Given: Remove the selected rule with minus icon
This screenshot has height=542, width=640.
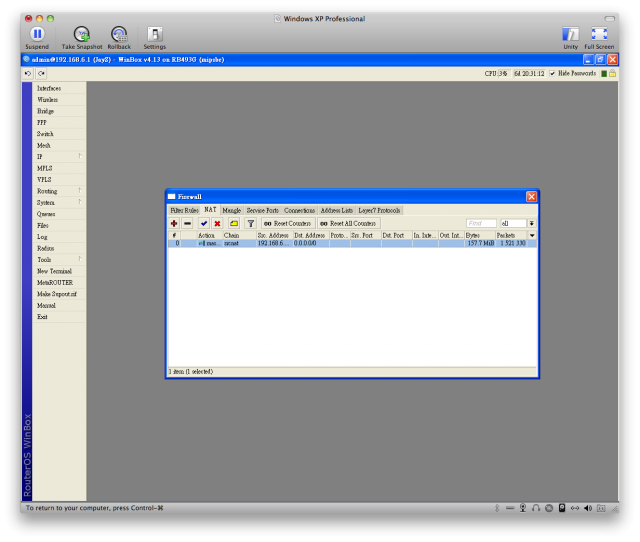Looking at the screenshot, I should pos(188,223).
